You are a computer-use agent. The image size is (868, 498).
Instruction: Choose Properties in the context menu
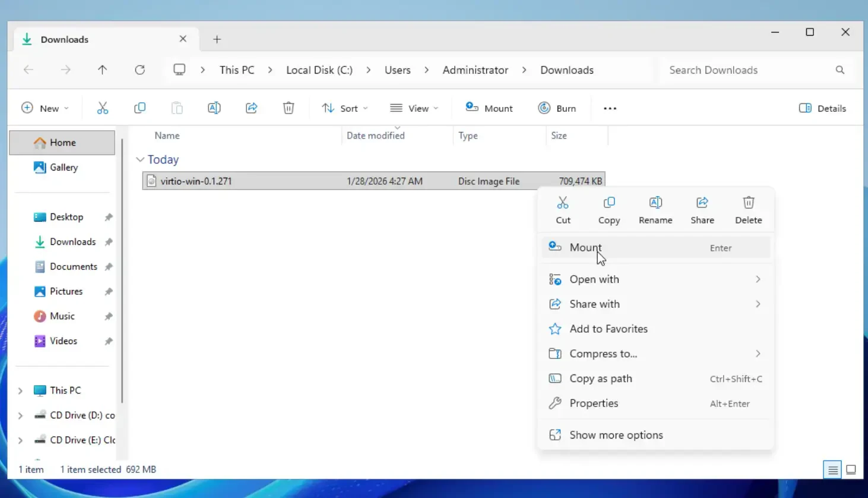pos(594,404)
